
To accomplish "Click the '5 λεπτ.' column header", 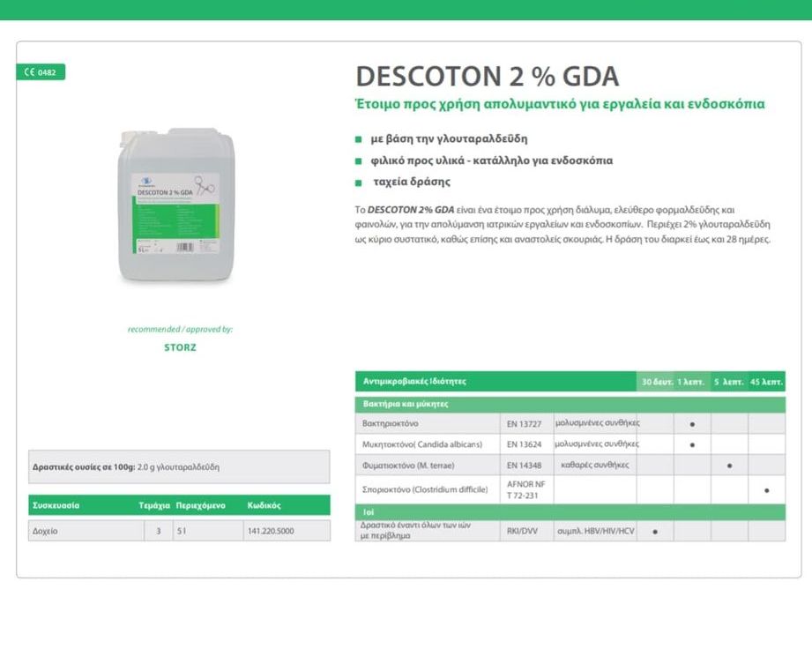I will pyautogui.click(x=728, y=382).
